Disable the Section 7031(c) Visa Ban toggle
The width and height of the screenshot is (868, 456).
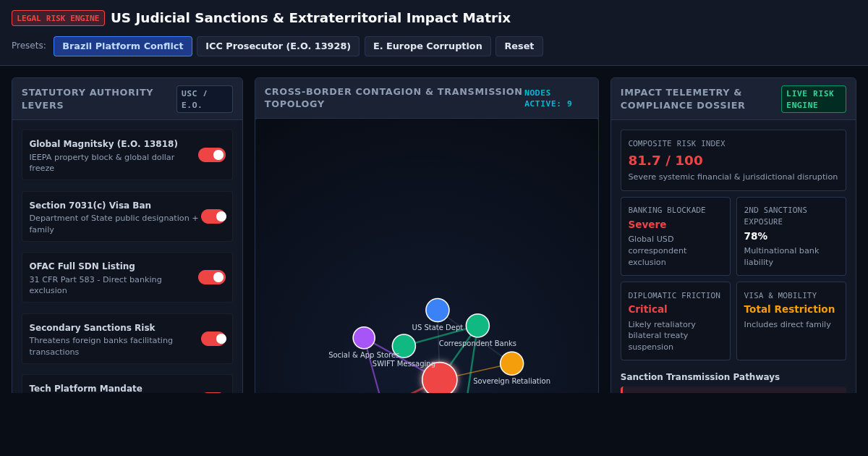[x=214, y=216]
